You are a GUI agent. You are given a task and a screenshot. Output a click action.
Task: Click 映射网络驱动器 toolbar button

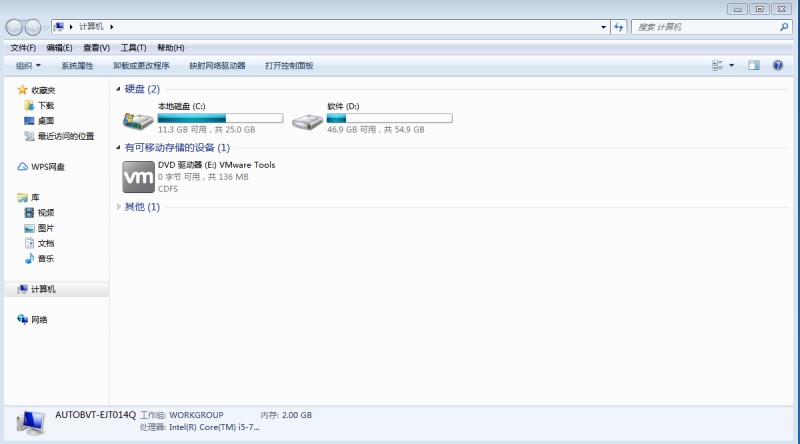pos(217,65)
